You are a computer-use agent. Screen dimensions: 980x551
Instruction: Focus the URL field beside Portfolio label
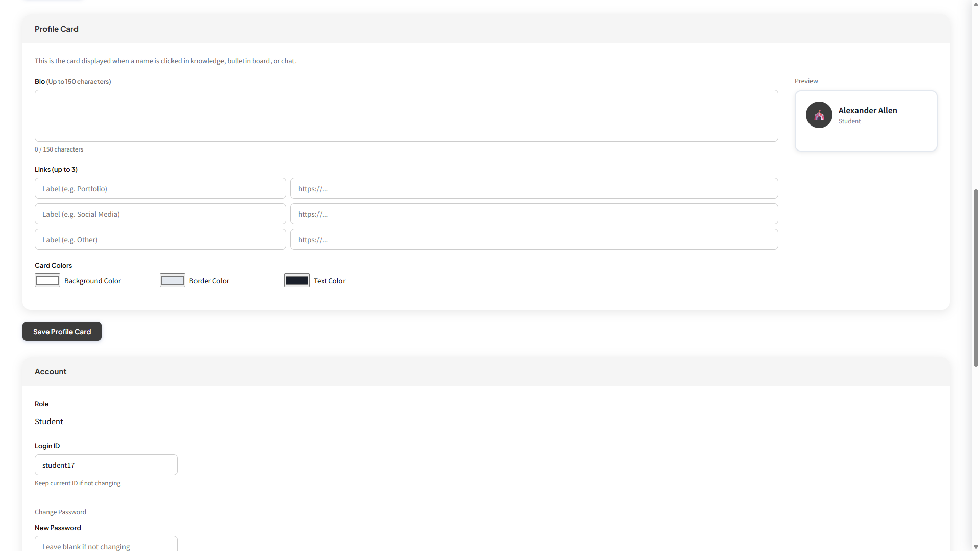pyautogui.click(x=534, y=188)
